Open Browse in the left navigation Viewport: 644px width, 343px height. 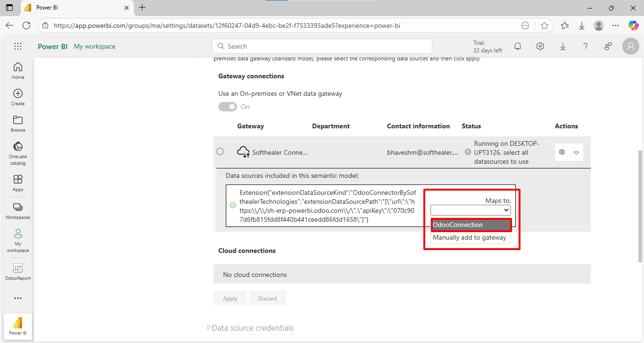pos(18,124)
